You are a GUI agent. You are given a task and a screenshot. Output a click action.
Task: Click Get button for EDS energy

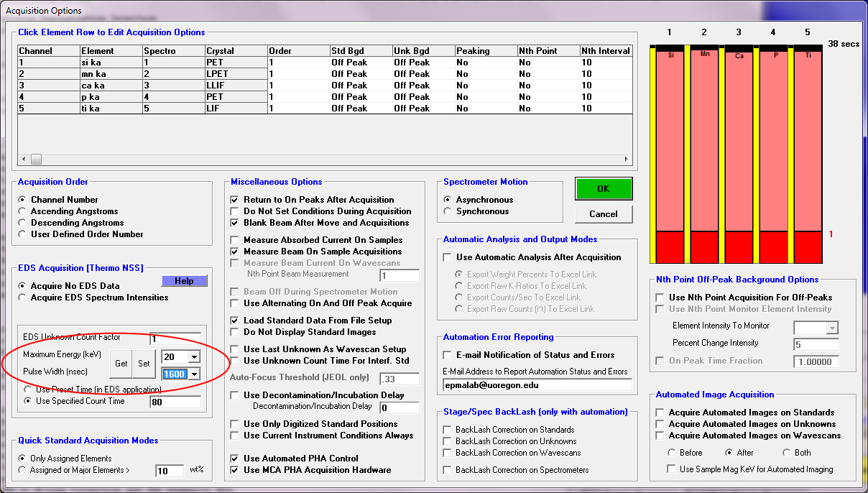coord(121,363)
